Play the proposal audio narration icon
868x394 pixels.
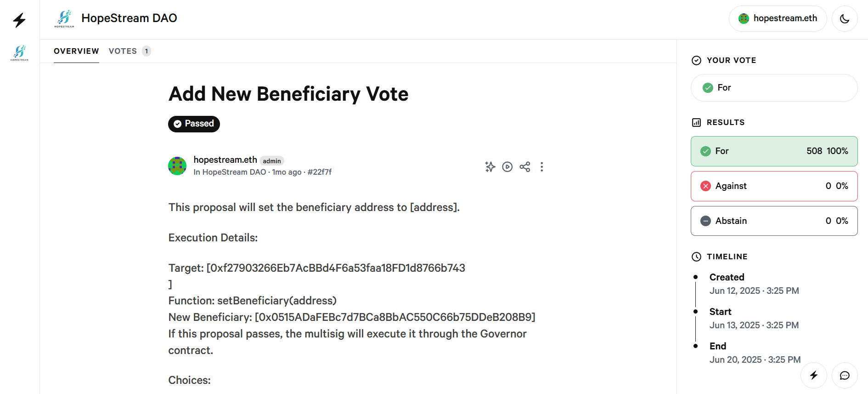(507, 167)
